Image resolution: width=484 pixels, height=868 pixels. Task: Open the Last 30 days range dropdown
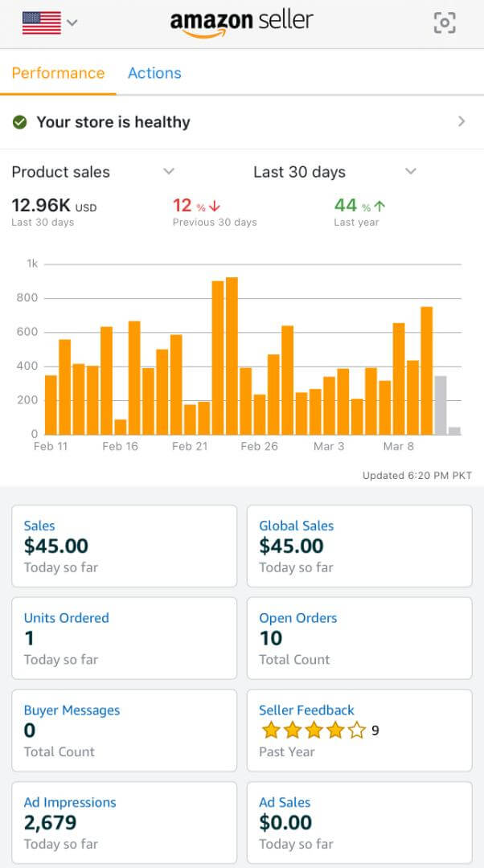[x=411, y=171]
